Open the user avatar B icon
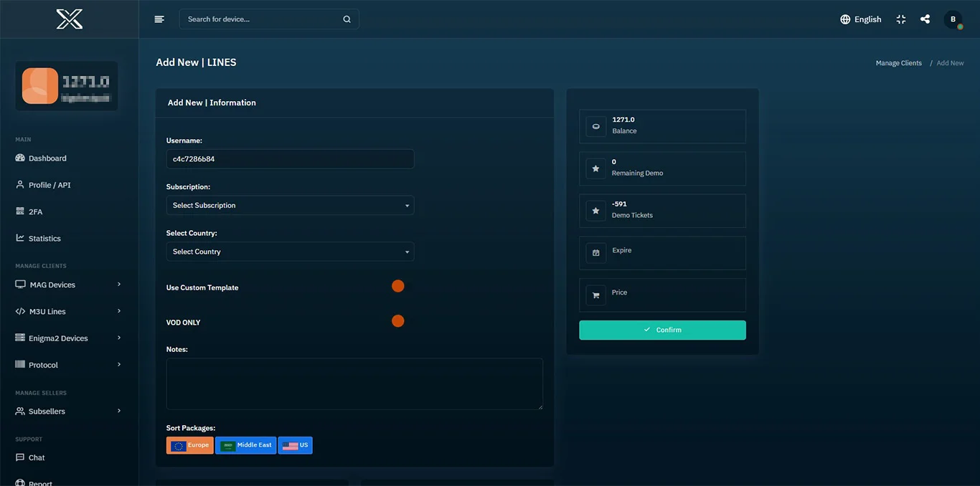Viewport: 980px width, 486px height. [953, 19]
